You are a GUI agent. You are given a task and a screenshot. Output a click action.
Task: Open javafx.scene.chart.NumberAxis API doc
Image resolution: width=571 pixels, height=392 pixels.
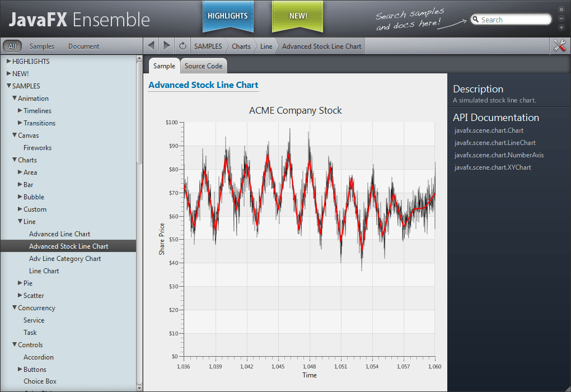tap(499, 155)
